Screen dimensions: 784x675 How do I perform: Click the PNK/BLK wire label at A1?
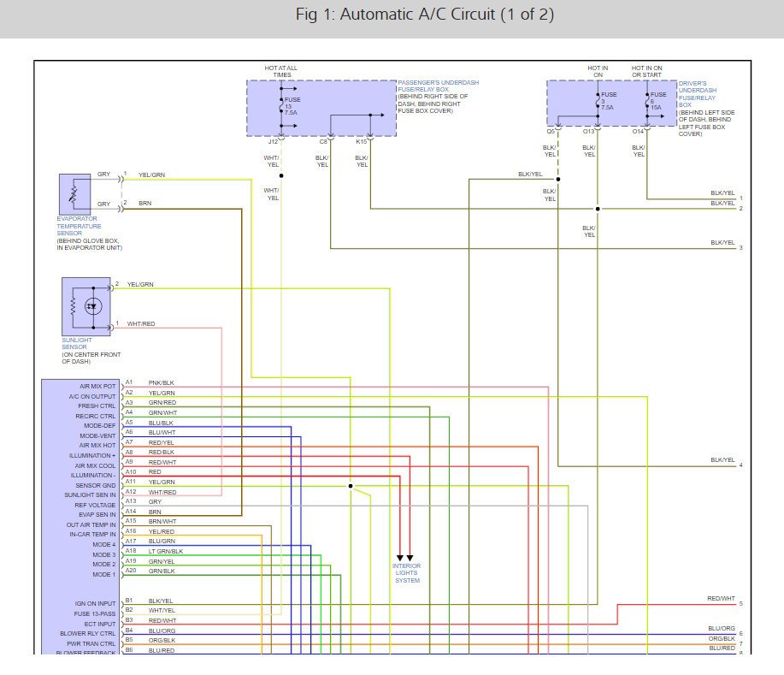pos(161,382)
